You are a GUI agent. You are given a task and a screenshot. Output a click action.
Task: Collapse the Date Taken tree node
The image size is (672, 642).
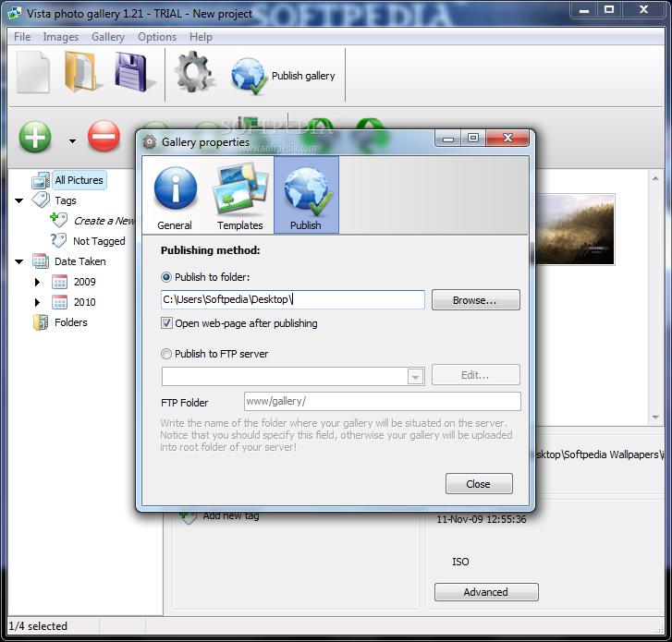[18, 261]
